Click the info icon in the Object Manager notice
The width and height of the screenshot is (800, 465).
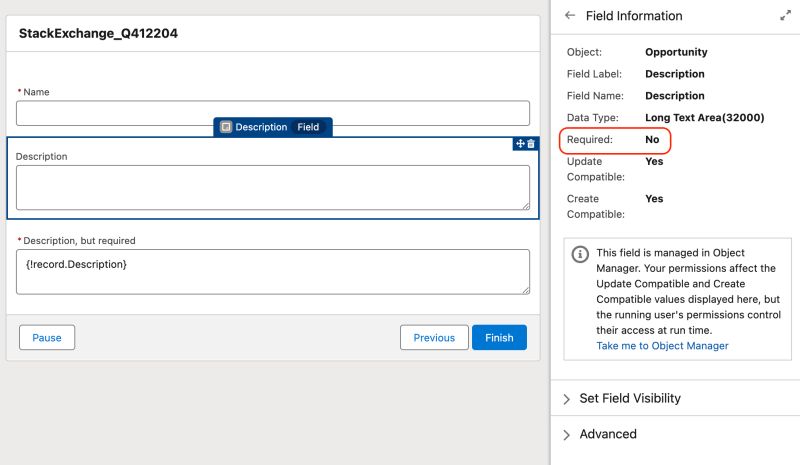tap(580, 254)
